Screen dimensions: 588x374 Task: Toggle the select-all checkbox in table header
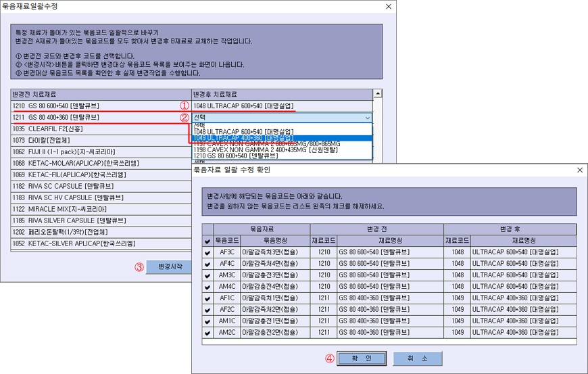tap(207, 240)
